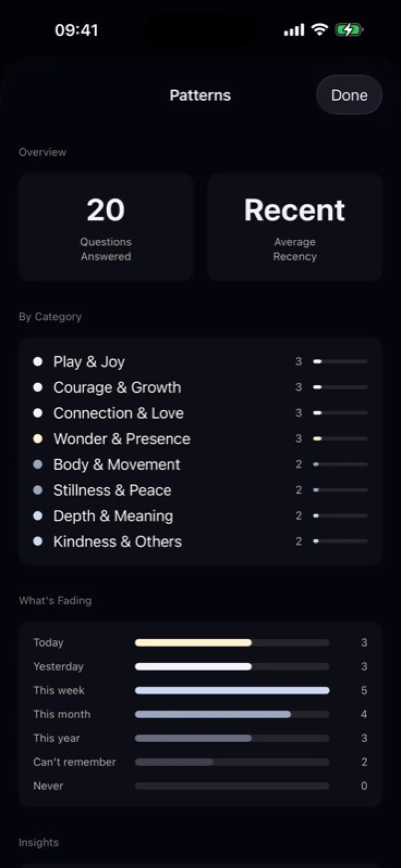This screenshot has height=868, width=401.
Task: Select the Courage & Growth category
Action: click(x=117, y=387)
